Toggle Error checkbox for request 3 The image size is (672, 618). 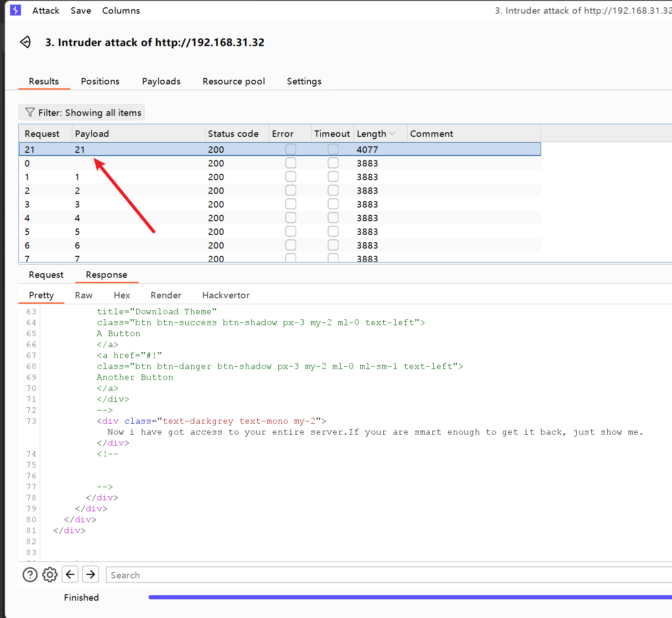(x=291, y=204)
